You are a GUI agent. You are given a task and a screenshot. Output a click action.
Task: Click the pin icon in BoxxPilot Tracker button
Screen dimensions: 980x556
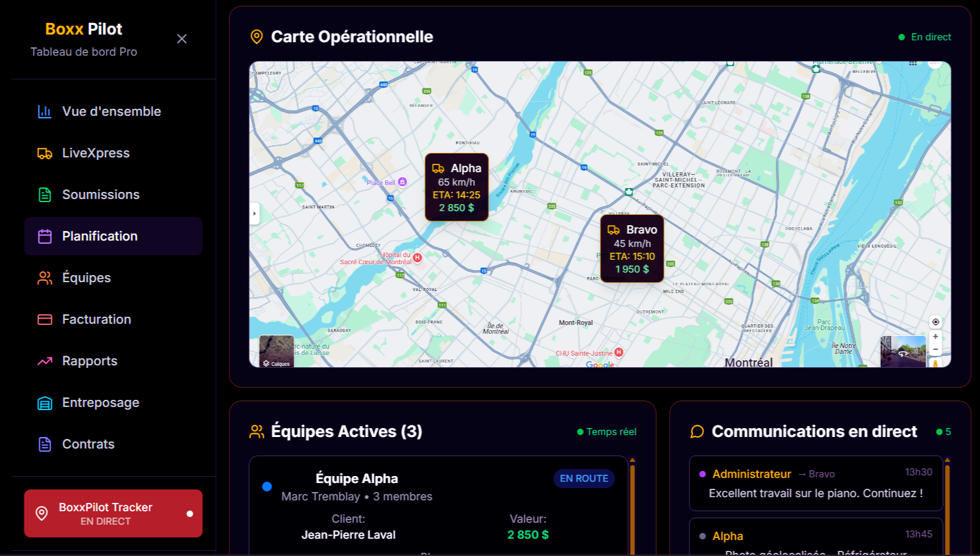coord(42,514)
